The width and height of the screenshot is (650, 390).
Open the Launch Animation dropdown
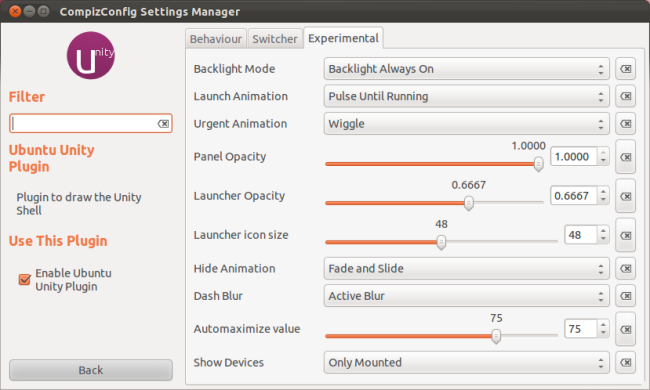[x=466, y=96]
